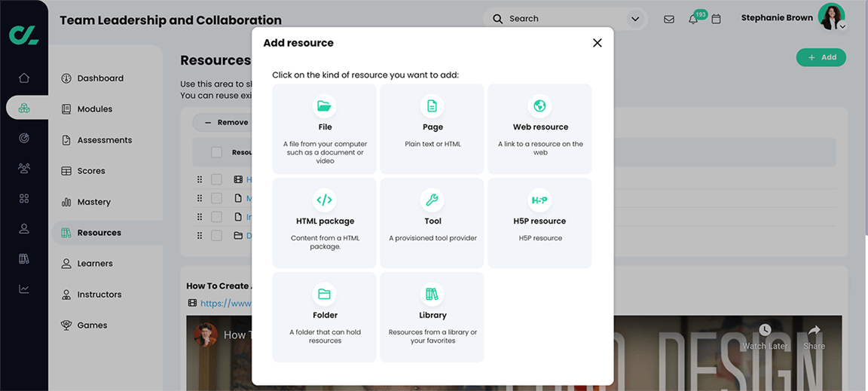Select the File resource folder icon
This screenshot has height=391, width=868.
(x=325, y=105)
